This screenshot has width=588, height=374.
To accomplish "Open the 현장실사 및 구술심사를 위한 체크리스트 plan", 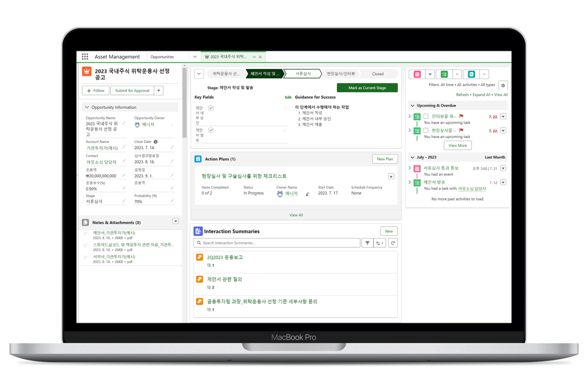I will point(244,176).
